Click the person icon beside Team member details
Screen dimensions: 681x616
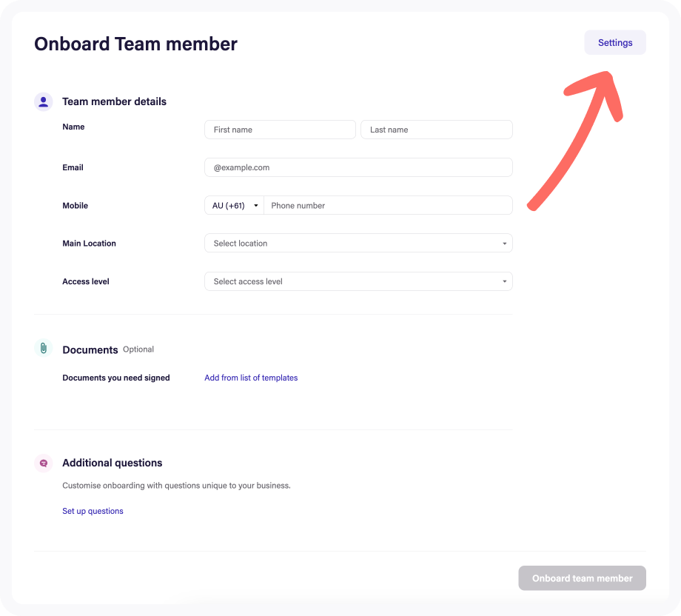tap(44, 101)
